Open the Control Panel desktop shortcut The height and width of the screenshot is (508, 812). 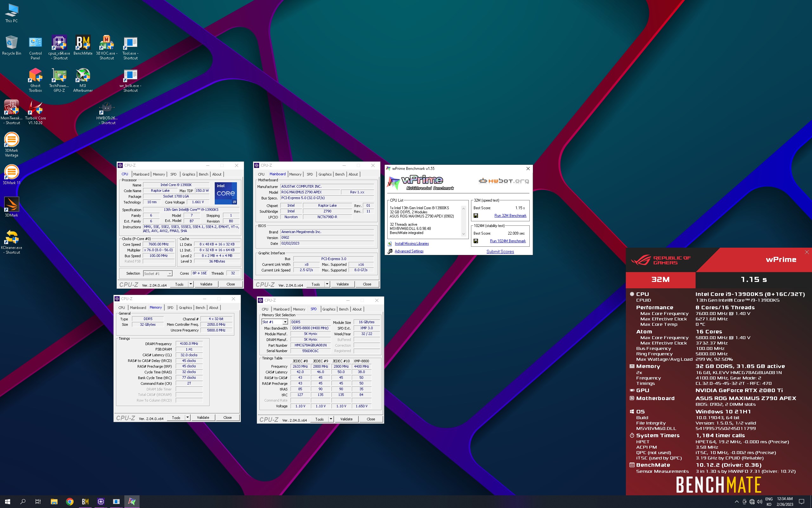(x=35, y=47)
